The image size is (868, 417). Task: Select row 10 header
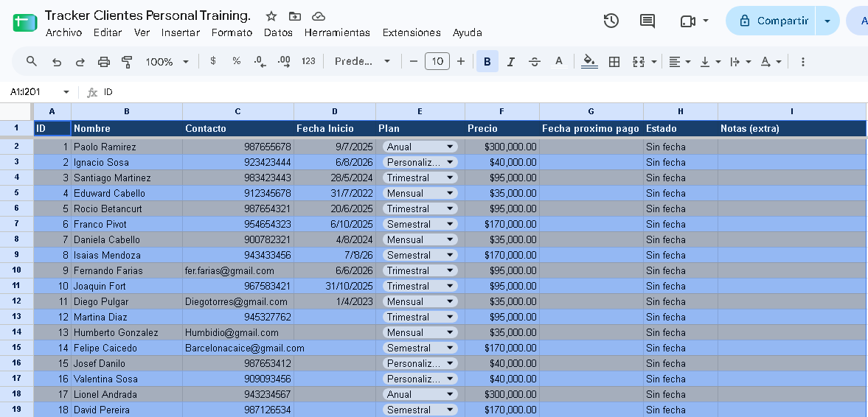(x=17, y=270)
